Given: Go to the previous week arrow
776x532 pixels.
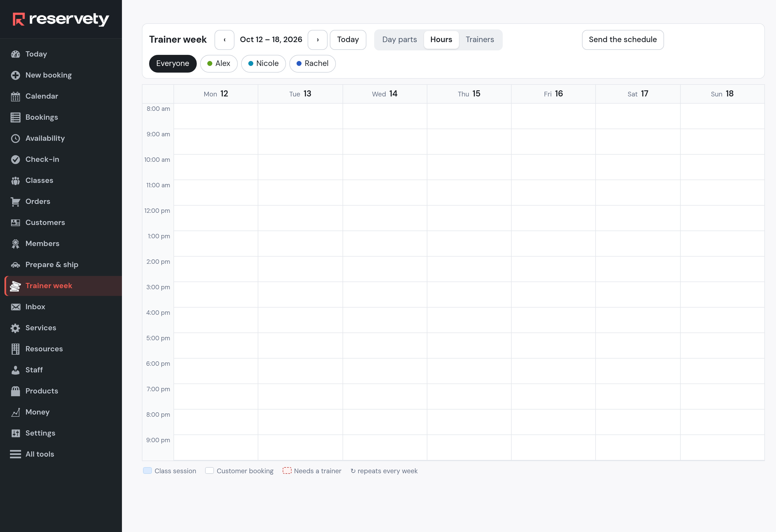Looking at the screenshot, I should pyautogui.click(x=224, y=40).
